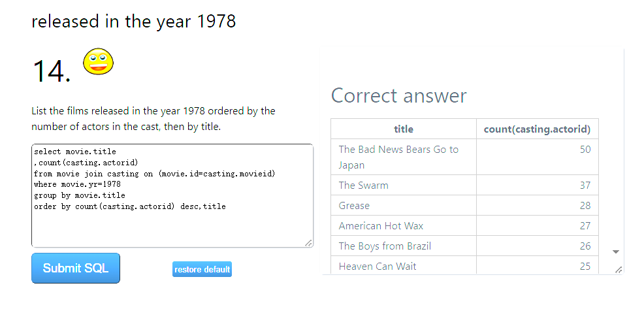This screenshot has height=309, width=644.
Task: Click the SQL textarea resize handle
Action: 308,243
